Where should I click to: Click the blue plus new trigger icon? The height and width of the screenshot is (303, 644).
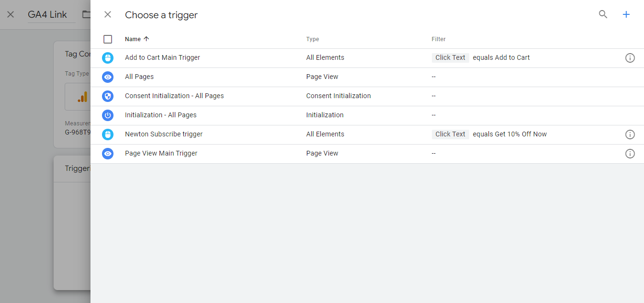tap(626, 14)
